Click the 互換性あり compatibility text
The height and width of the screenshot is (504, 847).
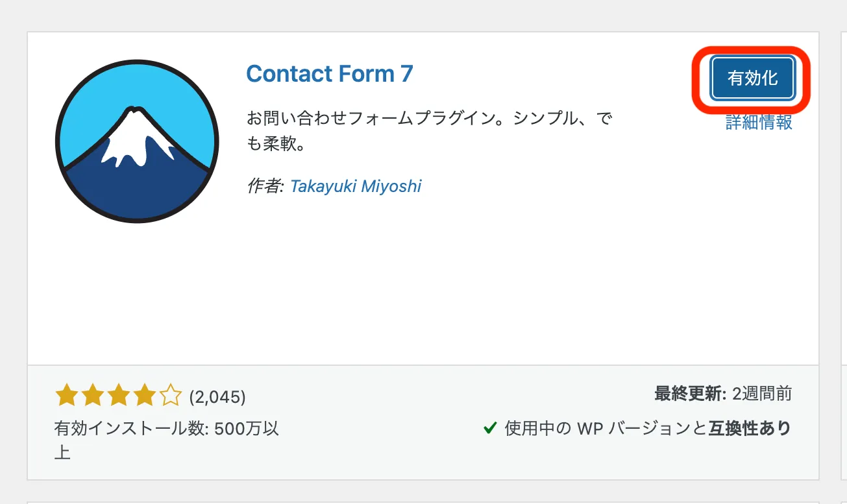pyautogui.click(x=750, y=428)
